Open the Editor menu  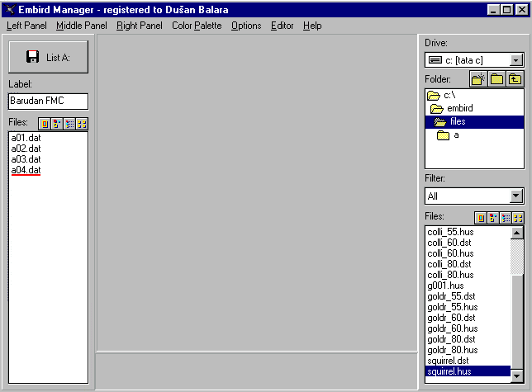[x=282, y=26]
